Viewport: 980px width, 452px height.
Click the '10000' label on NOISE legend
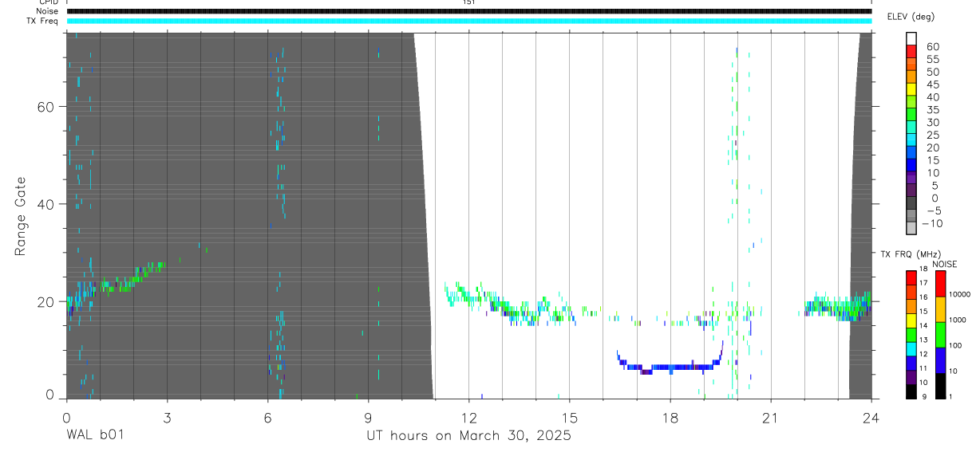click(959, 295)
